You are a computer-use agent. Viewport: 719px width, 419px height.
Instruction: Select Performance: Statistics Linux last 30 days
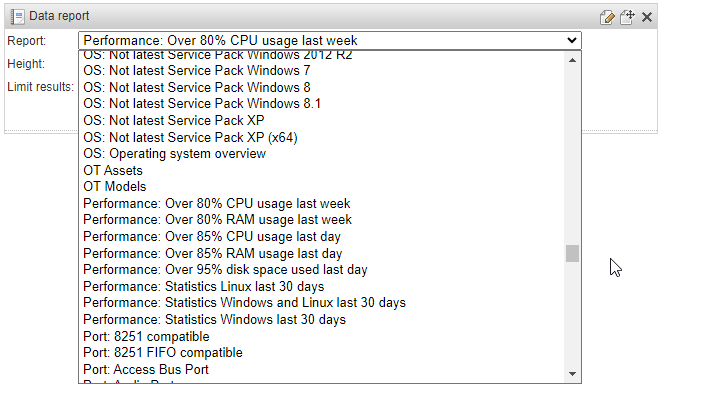coord(322,287)
